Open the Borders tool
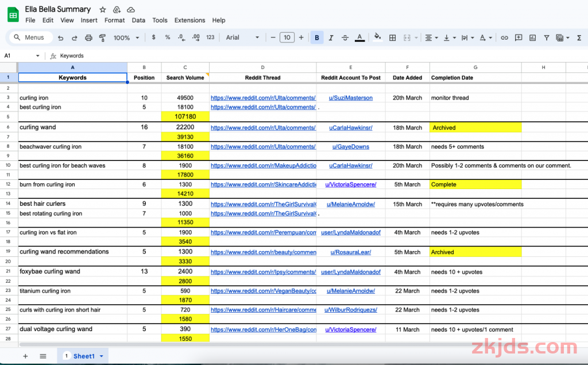 (392, 37)
